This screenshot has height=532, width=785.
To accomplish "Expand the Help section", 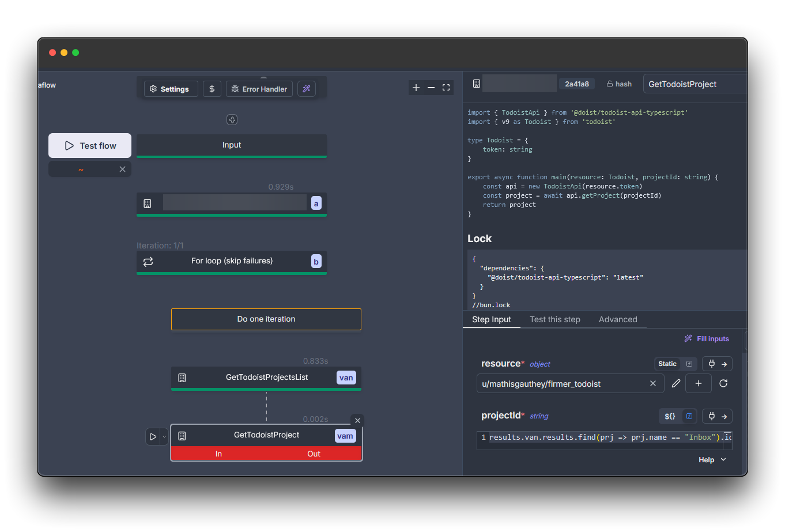I will (712, 460).
